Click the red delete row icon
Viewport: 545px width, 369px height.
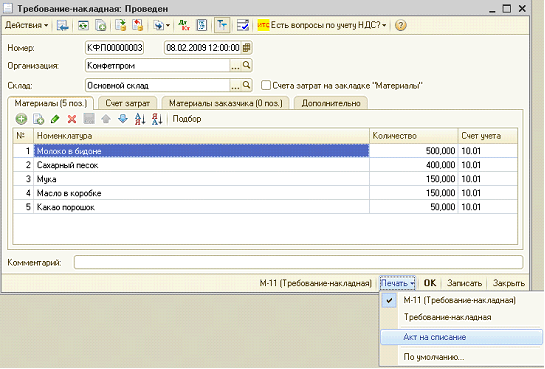(72, 119)
